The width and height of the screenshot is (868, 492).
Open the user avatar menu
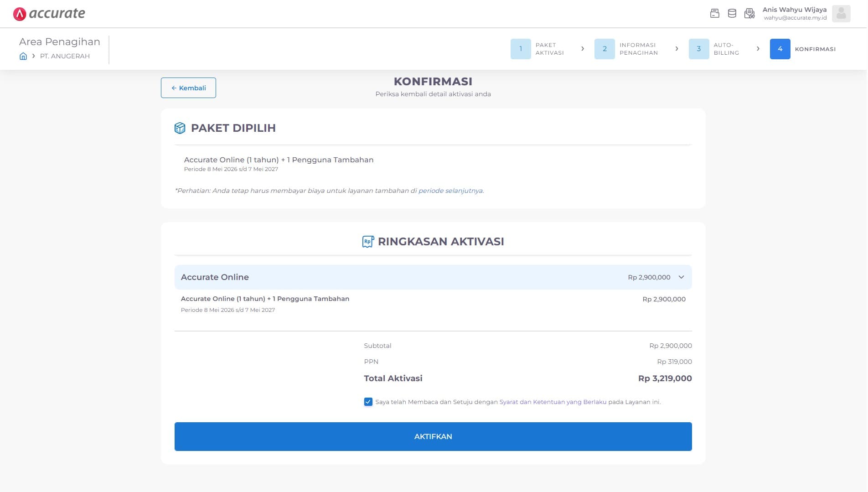pos(841,14)
